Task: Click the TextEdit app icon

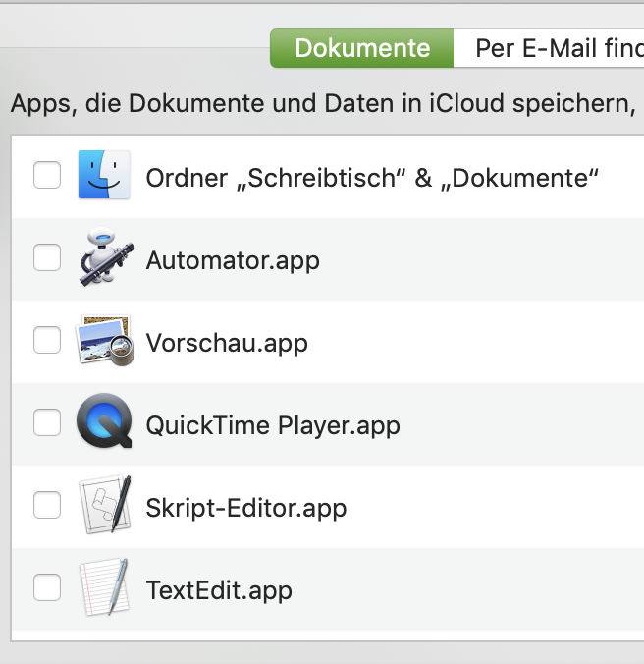Action: click(104, 587)
